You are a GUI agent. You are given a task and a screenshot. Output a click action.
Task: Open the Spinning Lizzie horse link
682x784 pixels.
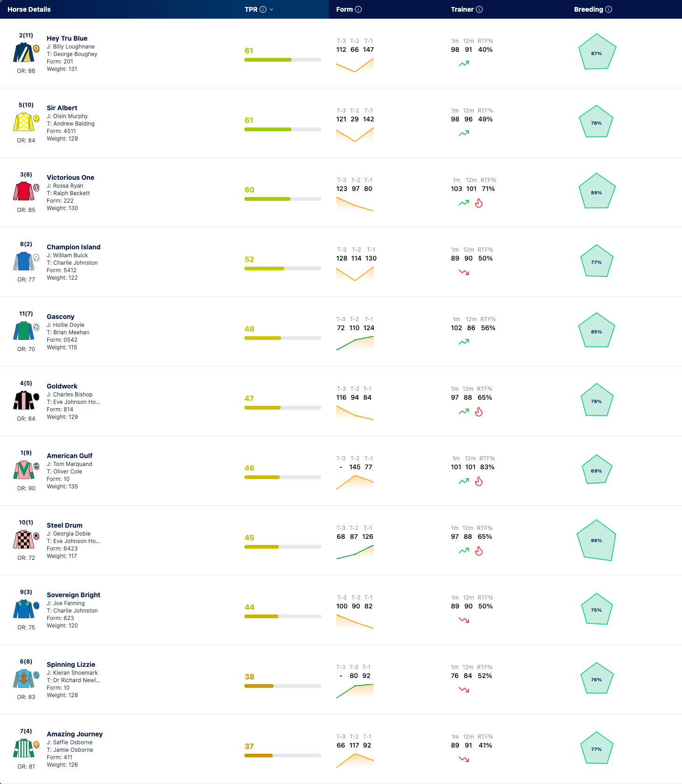[x=71, y=664]
